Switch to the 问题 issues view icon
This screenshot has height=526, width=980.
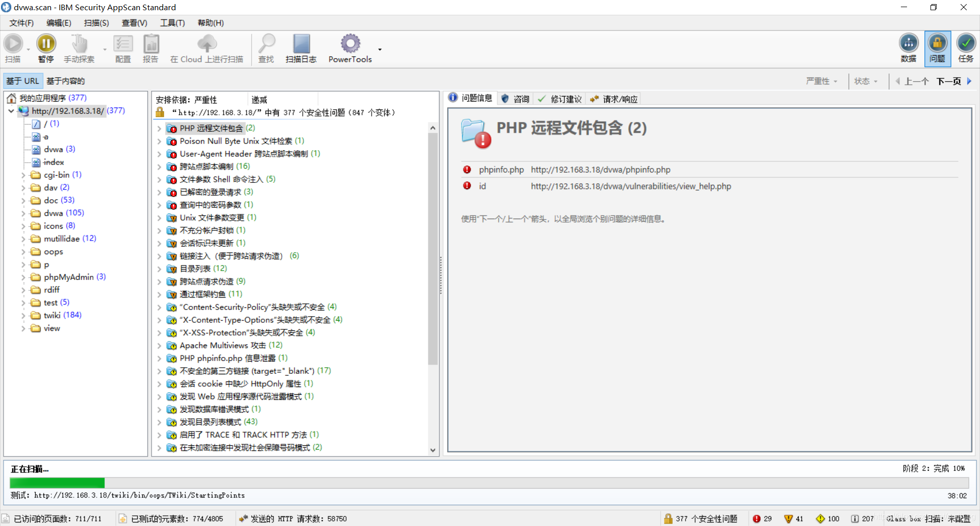(938, 43)
